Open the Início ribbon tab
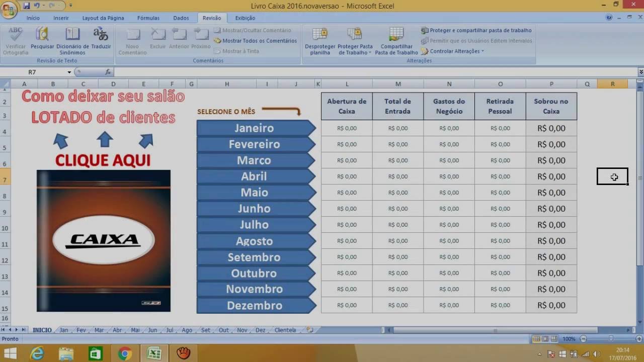The width and height of the screenshot is (644, 362). pyautogui.click(x=33, y=18)
